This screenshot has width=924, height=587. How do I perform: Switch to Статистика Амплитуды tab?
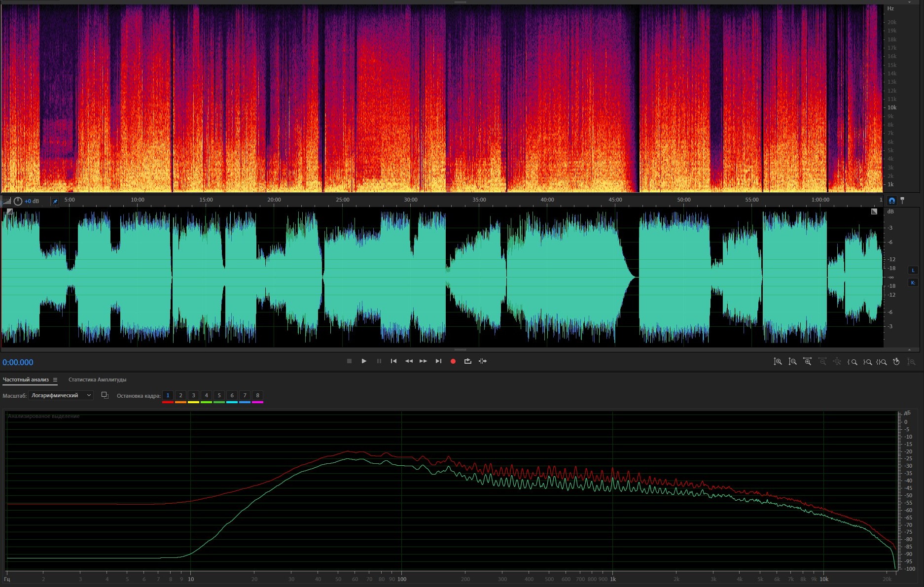tap(97, 380)
